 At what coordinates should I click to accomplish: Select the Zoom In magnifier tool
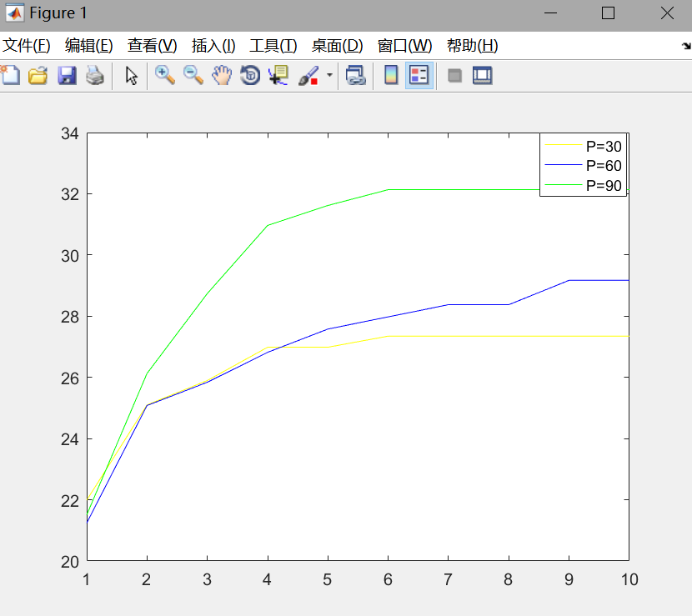[165, 76]
